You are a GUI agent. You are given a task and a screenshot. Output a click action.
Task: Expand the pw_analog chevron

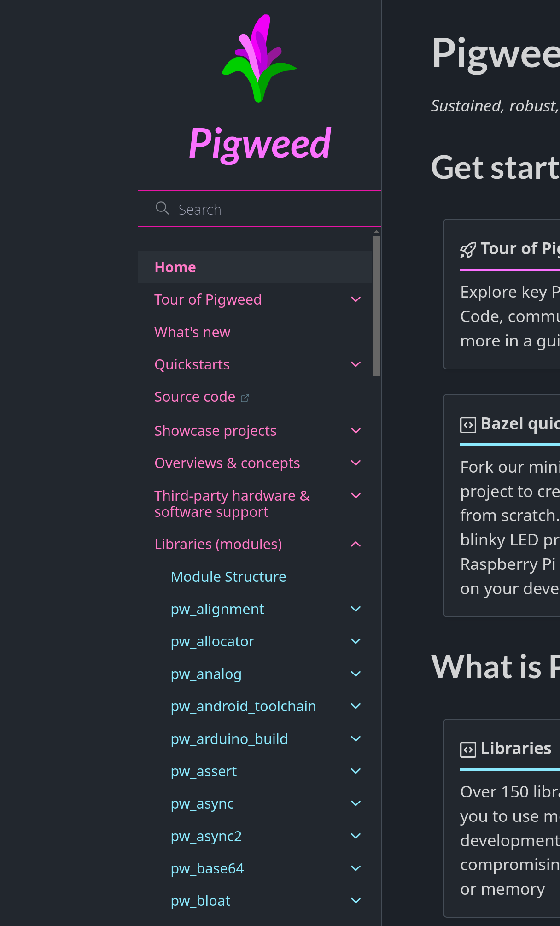[356, 674]
